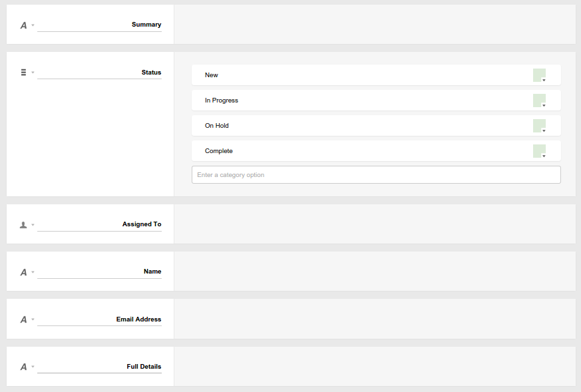Screen dimensions: 581x392
Task: Pick color swatch for New option
Action: click(x=539, y=75)
